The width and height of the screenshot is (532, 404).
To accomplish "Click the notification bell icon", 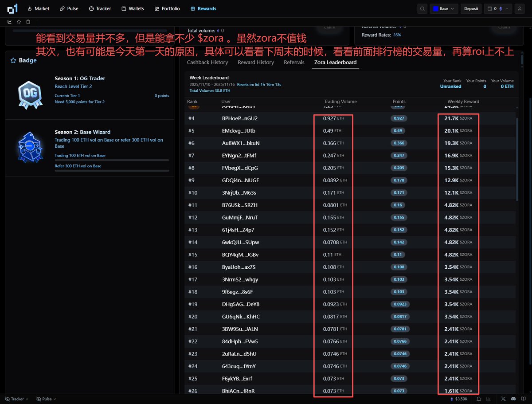I will click(479, 399).
